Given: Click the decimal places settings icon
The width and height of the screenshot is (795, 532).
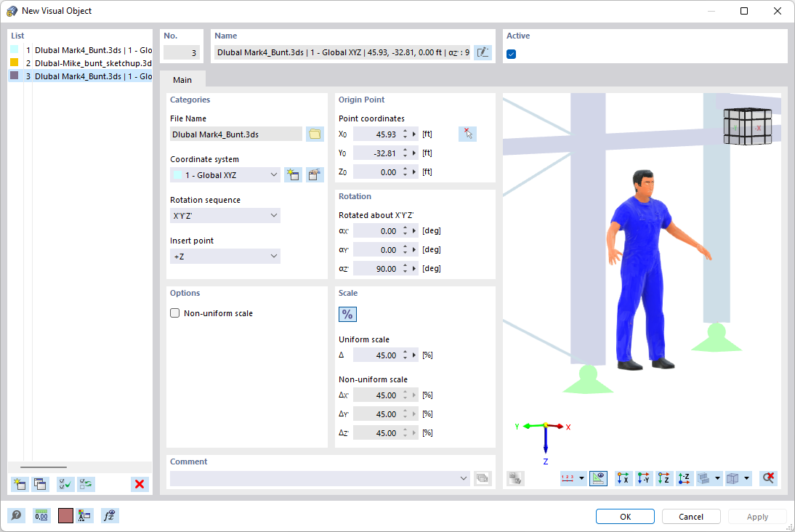Looking at the screenshot, I should [x=41, y=515].
